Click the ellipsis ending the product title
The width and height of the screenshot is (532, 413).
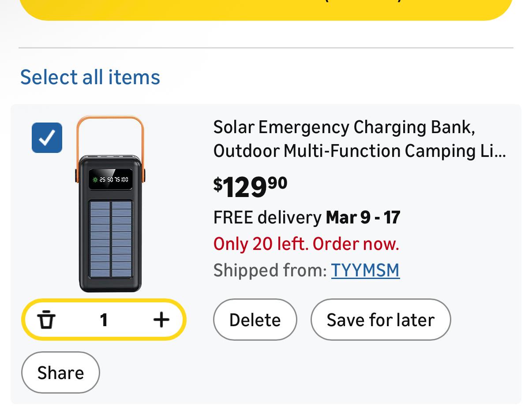pos(500,152)
